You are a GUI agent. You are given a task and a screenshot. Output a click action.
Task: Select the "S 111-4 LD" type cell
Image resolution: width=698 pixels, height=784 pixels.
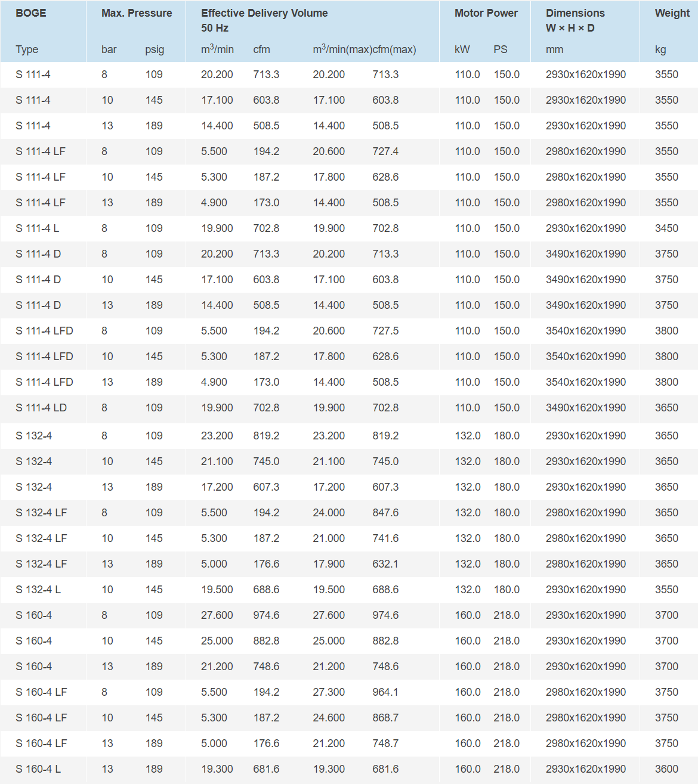pyautogui.click(x=41, y=408)
